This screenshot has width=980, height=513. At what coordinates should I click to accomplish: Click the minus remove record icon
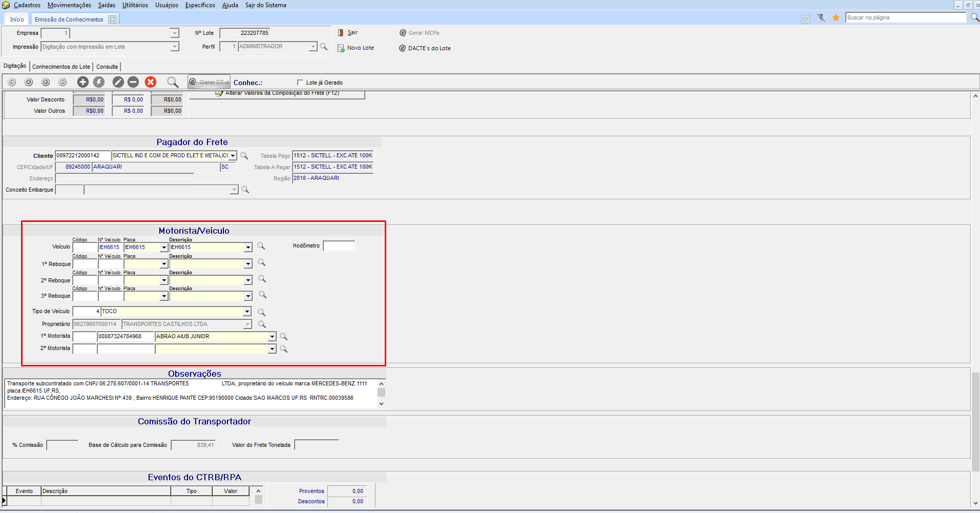click(x=133, y=82)
